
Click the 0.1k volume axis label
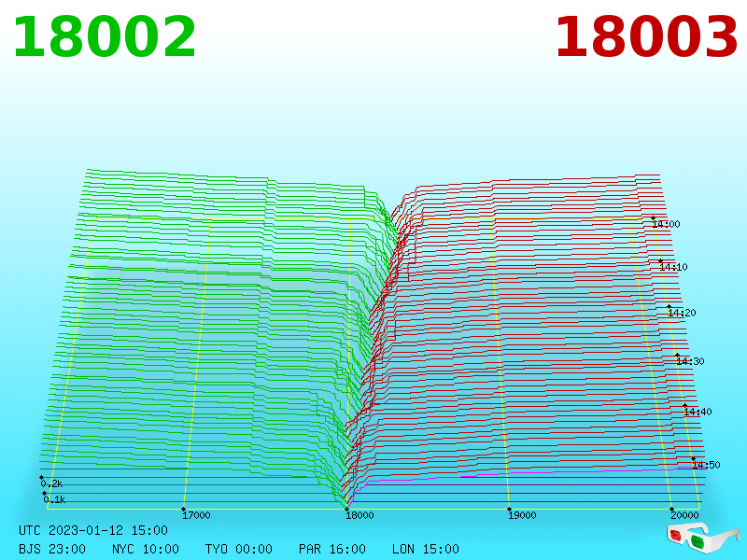pos(54,499)
